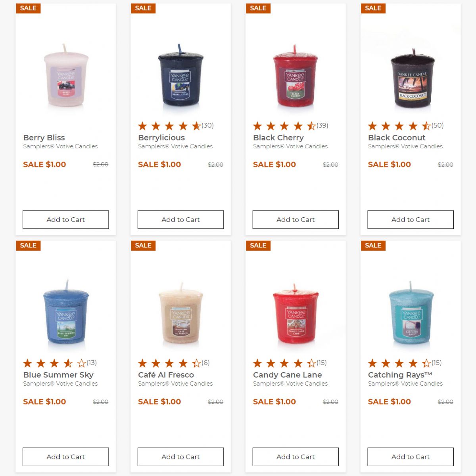Add Candy Cane Lane to cart
Screen dimensions: 476x476
[x=296, y=457]
